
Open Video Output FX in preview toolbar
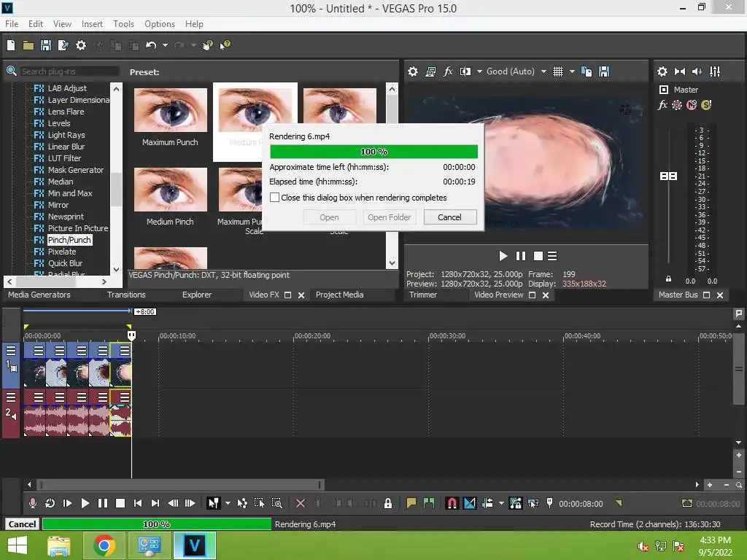448,71
